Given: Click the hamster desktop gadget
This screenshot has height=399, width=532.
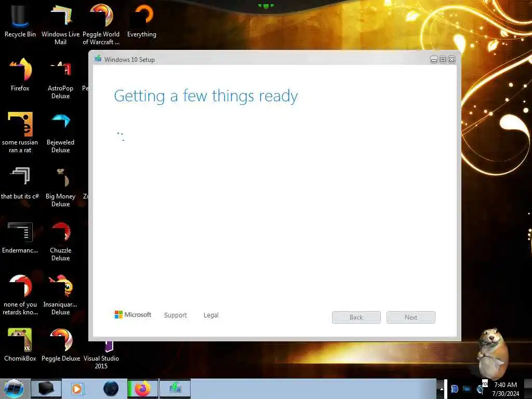Looking at the screenshot, I should point(493,353).
